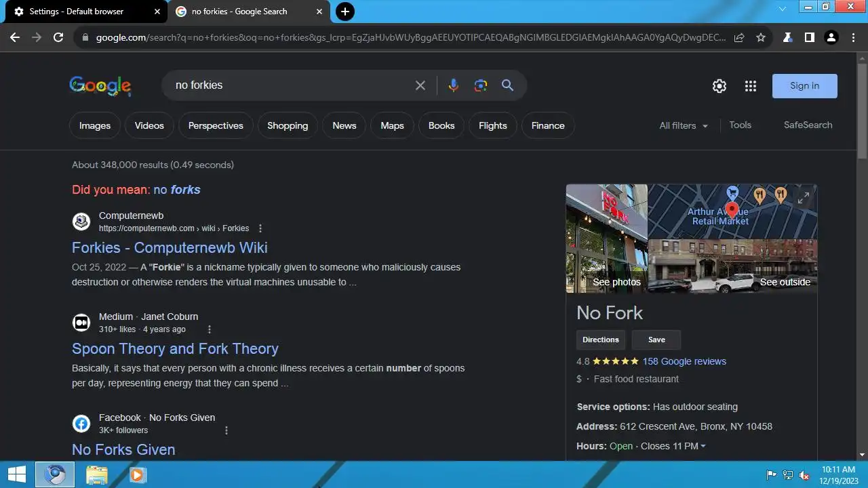View See photos thumbnail of No Fork

pos(607,238)
